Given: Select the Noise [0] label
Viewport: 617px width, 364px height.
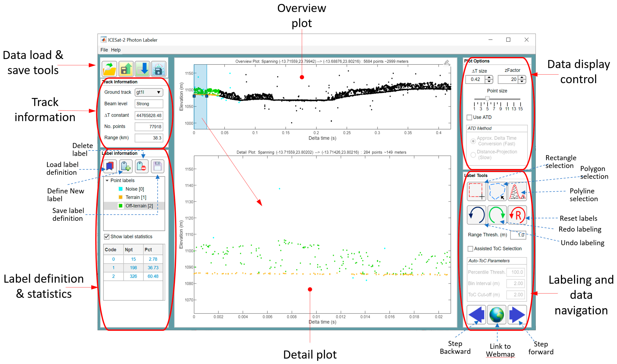Looking at the screenshot, I should pos(135,189).
